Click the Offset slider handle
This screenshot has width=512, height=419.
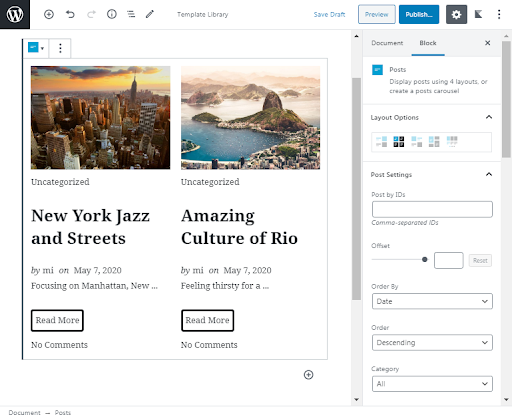point(424,259)
